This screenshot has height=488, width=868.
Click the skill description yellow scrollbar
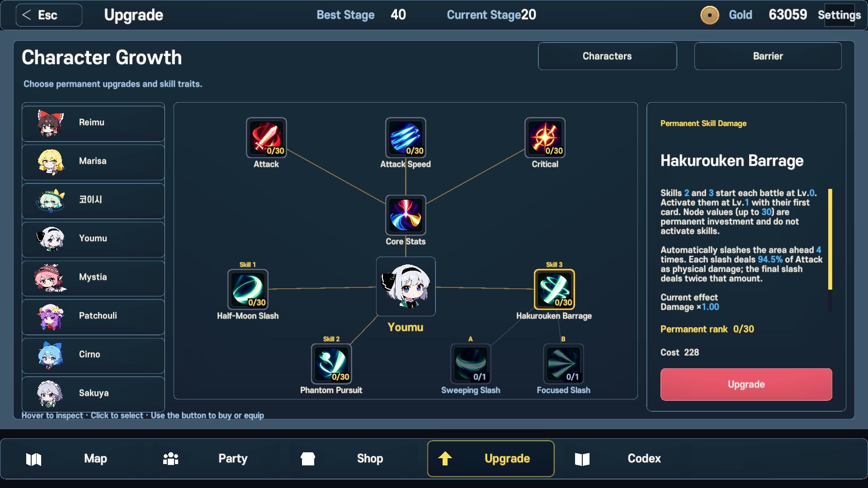[x=830, y=239]
